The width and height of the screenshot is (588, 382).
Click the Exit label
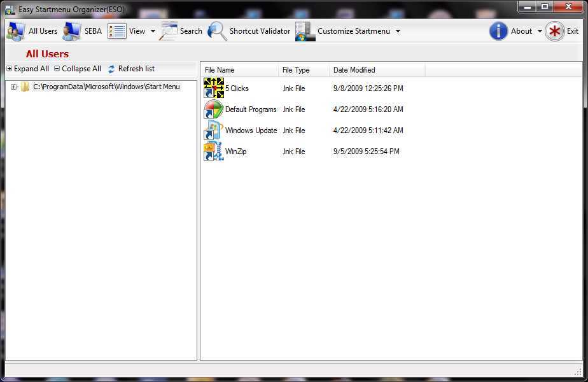click(573, 31)
